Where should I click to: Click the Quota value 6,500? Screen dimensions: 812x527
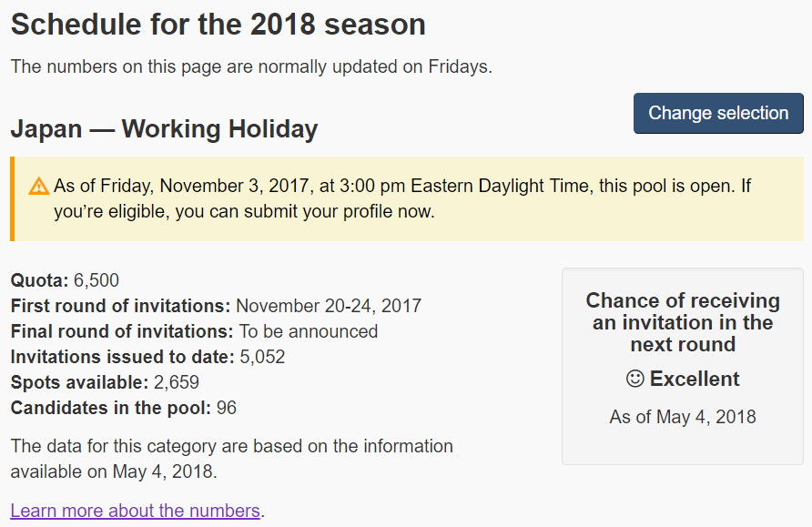(96, 280)
